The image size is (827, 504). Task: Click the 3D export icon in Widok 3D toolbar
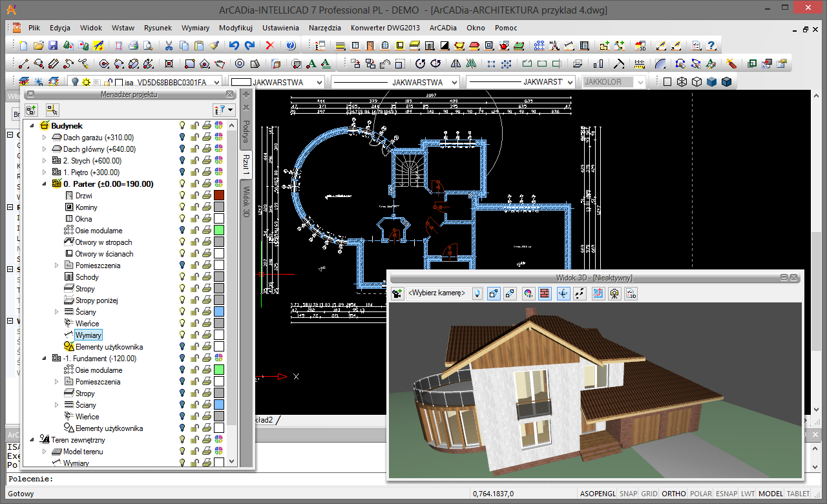coord(631,293)
